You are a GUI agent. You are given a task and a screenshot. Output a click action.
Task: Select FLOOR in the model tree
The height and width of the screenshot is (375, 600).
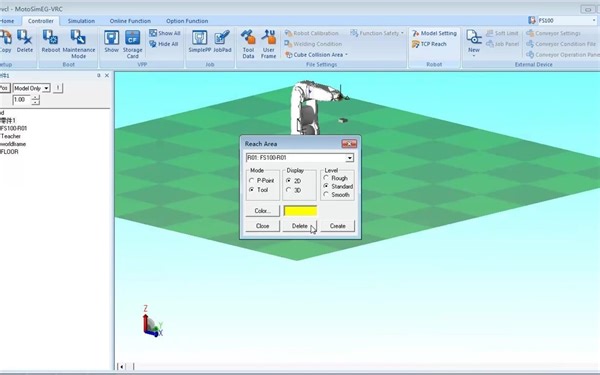coord(9,152)
